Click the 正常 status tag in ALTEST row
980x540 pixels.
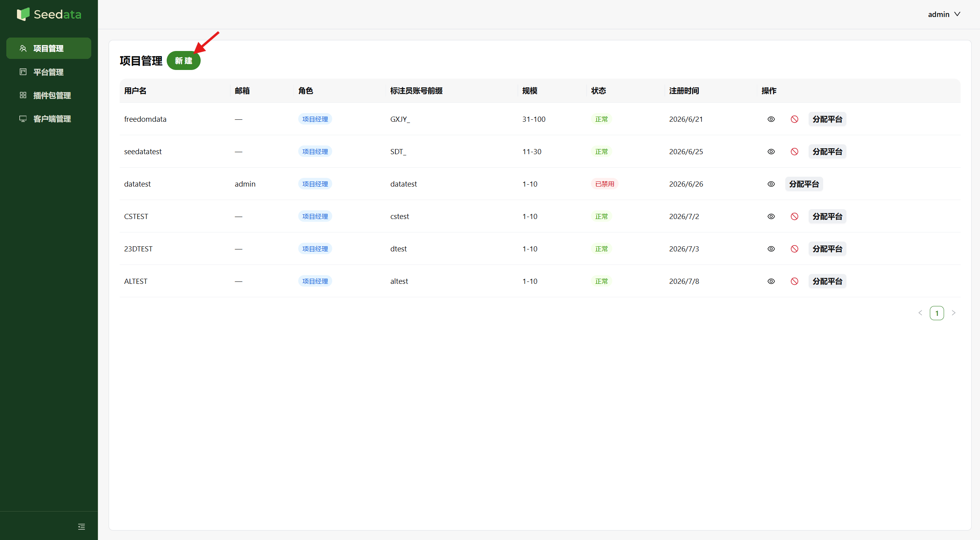pyautogui.click(x=601, y=281)
